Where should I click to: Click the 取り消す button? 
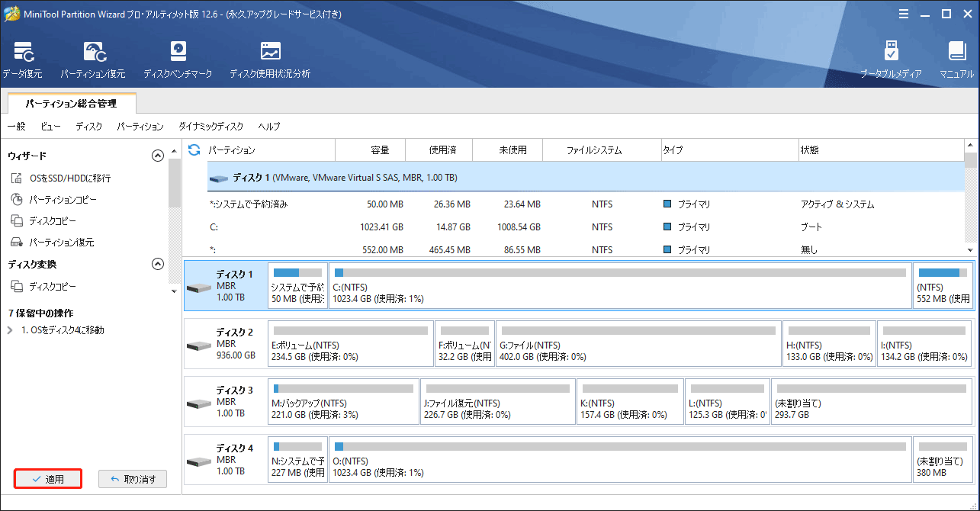click(x=133, y=479)
